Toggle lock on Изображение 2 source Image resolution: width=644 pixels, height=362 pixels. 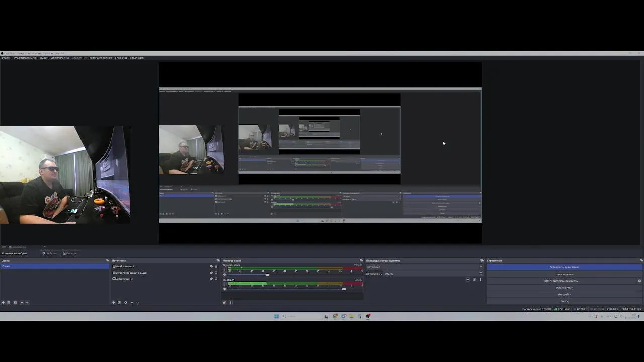(216, 266)
